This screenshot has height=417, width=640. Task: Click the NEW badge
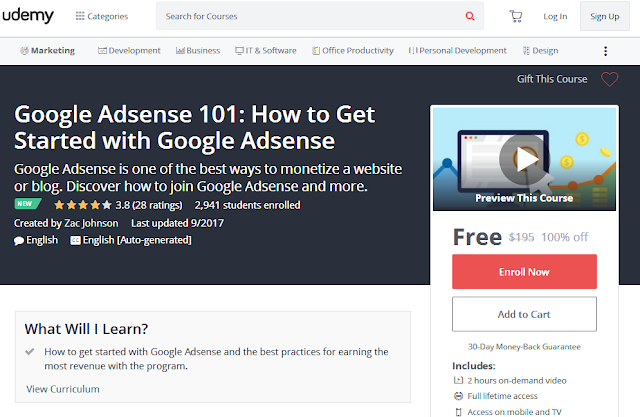pyautogui.click(x=28, y=204)
